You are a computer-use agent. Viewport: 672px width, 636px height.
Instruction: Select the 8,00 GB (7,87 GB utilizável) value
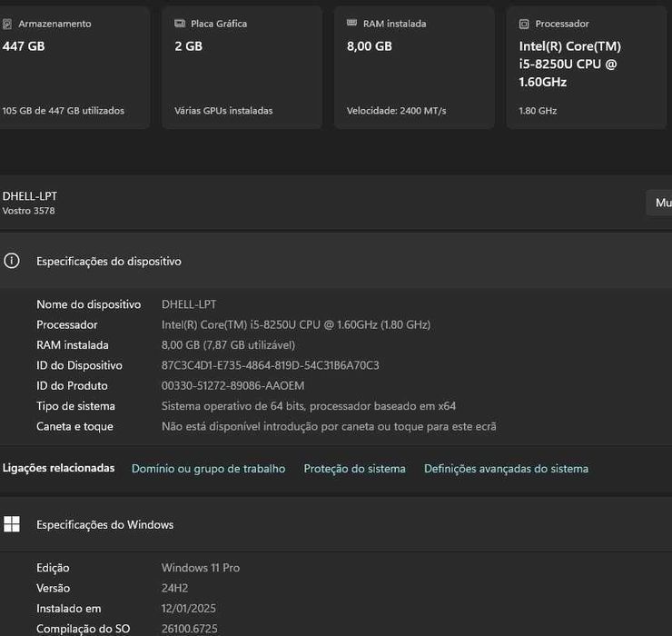pyautogui.click(x=228, y=345)
